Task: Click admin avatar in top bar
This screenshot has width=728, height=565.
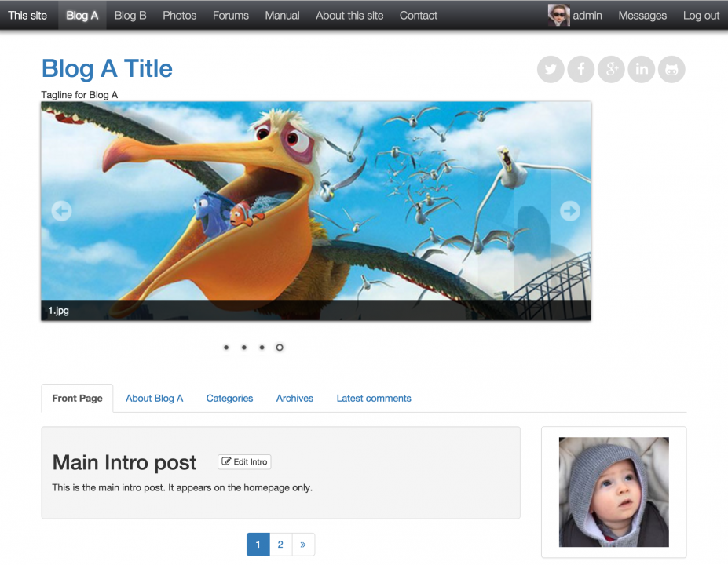Action: click(x=558, y=16)
